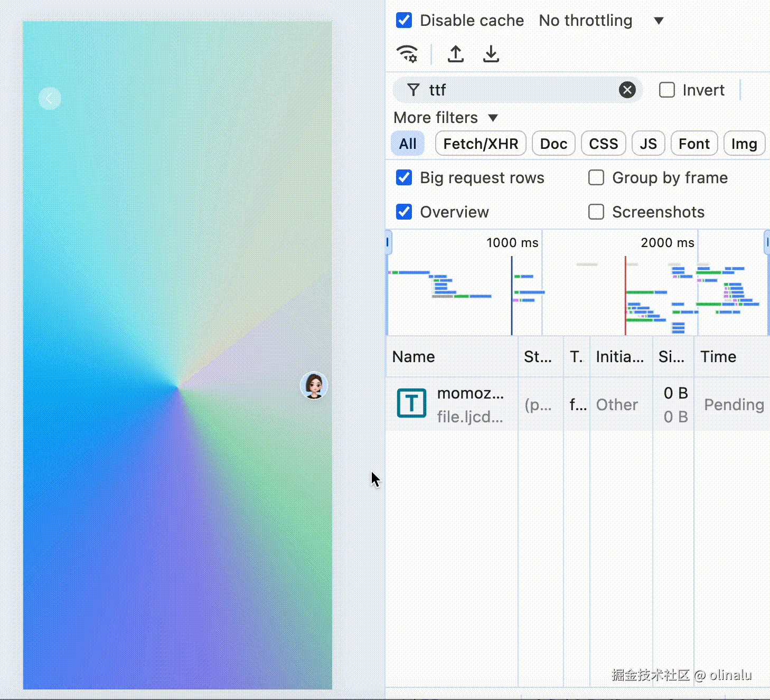Uncheck Big request rows
This screenshot has width=770, height=700.
tap(404, 178)
